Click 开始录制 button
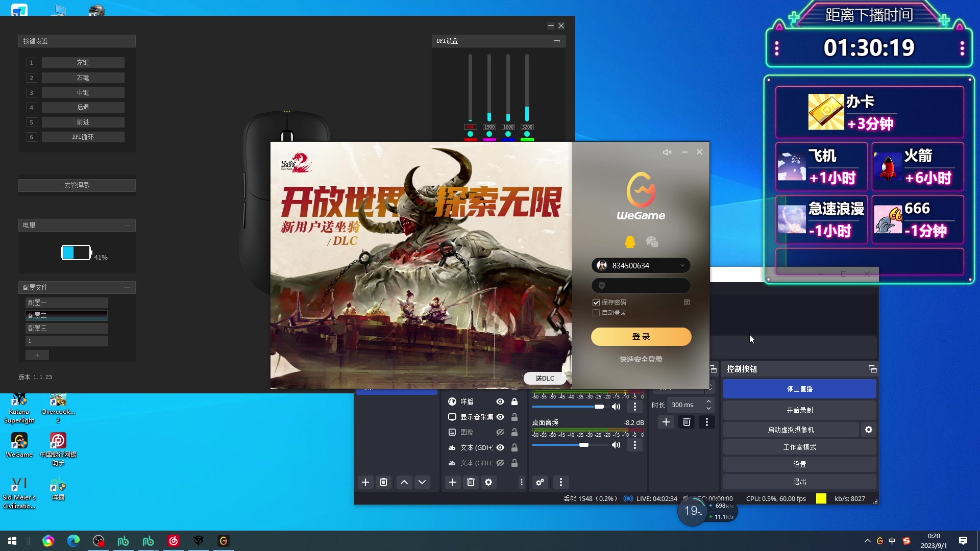The image size is (980, 551). [x=800, y=410]
